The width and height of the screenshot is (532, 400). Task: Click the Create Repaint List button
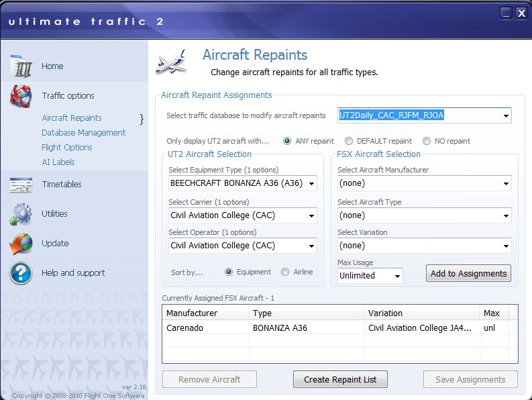pyautogui.click(x=340, y=379)
